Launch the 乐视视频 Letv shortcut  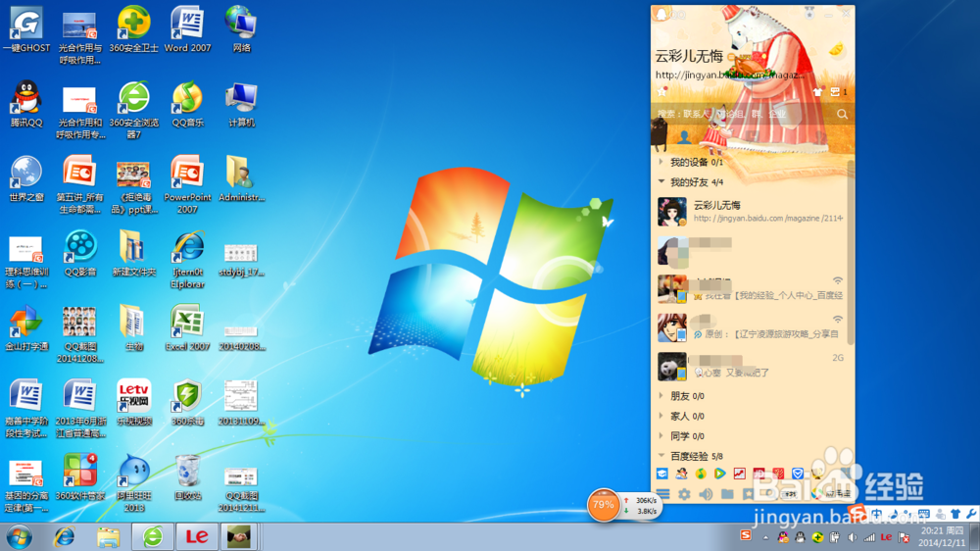(x=133, y=402)
